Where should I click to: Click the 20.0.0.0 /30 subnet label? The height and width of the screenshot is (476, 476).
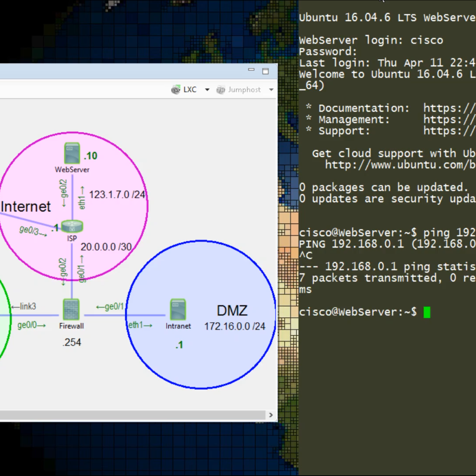pos(106,247)
